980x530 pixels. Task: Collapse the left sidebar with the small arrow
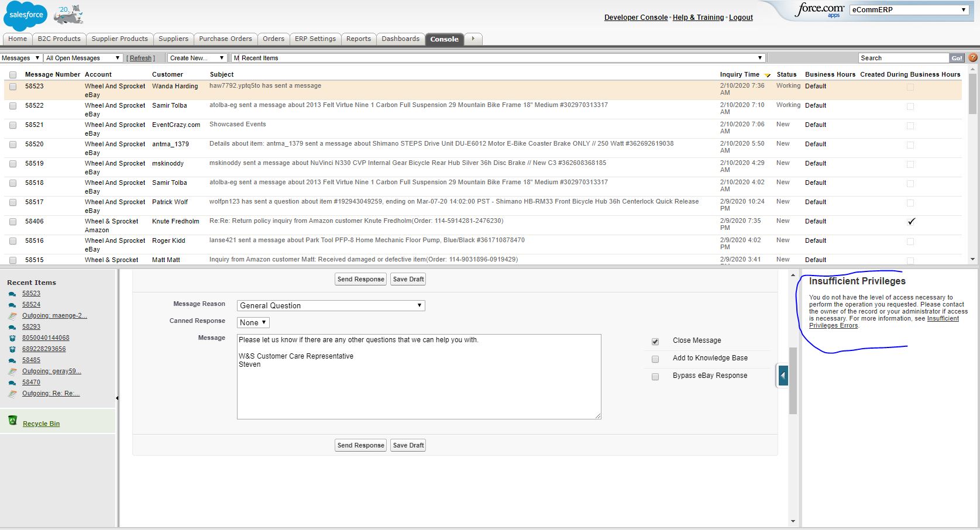[117, 398]
